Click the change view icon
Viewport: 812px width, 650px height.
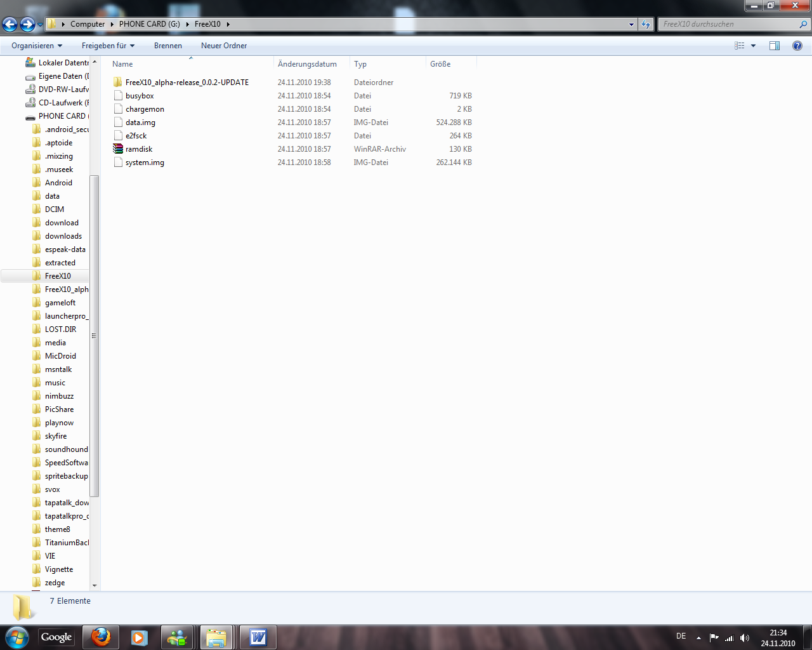pos(740,46)
